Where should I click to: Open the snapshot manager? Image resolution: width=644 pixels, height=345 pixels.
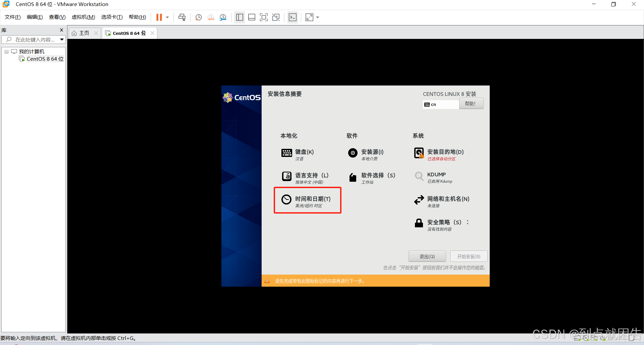tap(223, 17)
